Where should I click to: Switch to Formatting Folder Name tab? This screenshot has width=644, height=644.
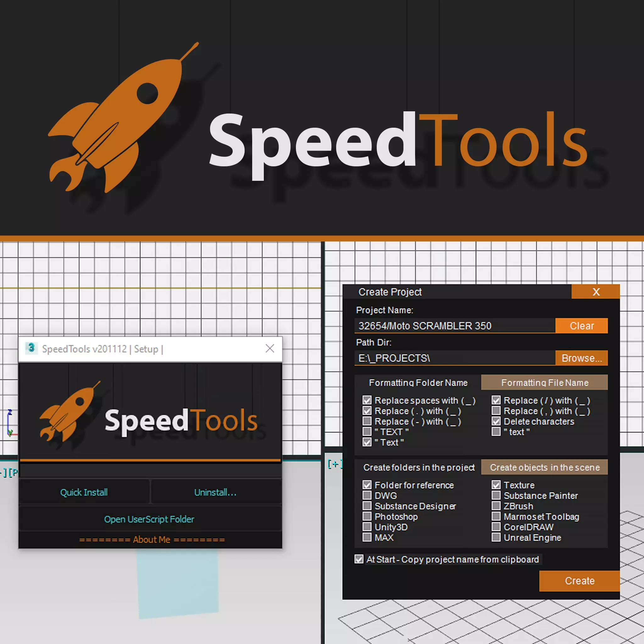point(418,382)
